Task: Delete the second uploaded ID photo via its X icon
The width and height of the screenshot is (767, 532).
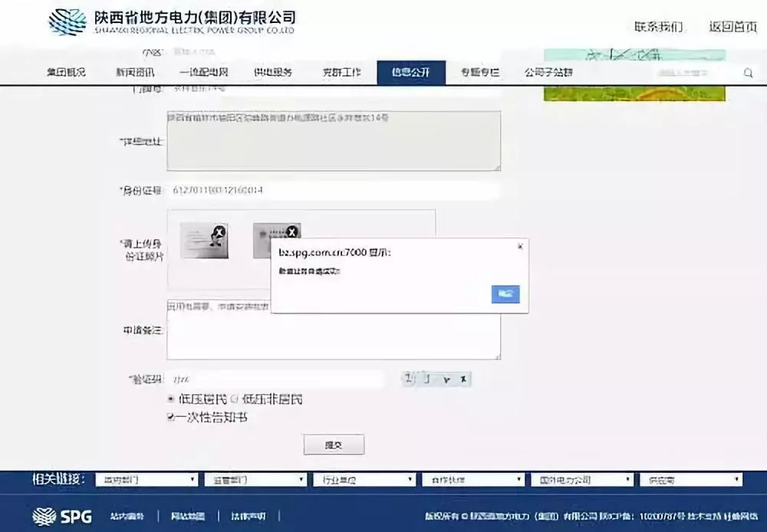Action: tap(291, 231)
